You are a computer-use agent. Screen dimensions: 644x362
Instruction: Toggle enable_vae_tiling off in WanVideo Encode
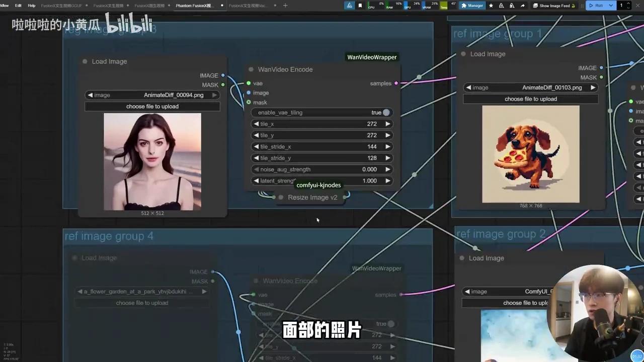(386, 113)
